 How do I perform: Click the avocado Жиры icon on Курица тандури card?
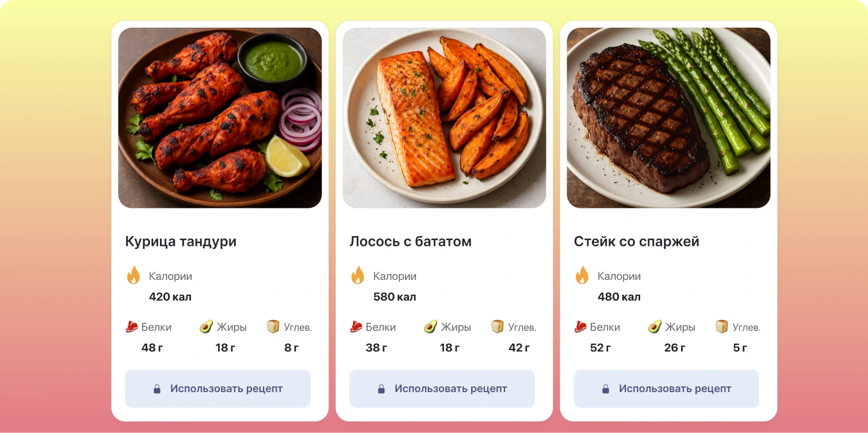[206, 327]
